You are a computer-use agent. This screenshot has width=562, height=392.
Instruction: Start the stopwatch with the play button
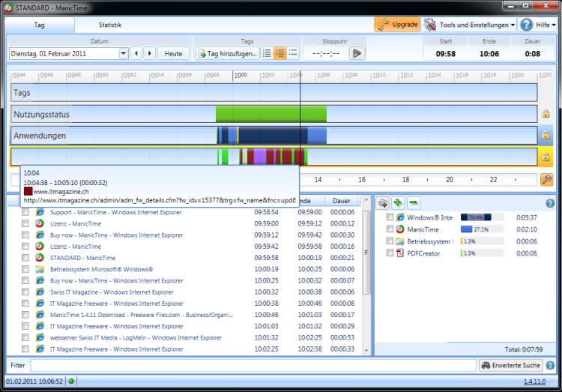[357, 53]
